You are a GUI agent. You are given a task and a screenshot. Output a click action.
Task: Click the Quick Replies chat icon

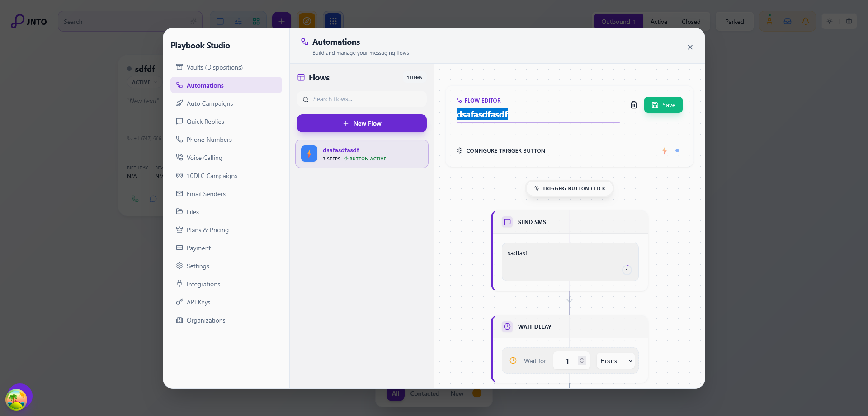point(179,121)
